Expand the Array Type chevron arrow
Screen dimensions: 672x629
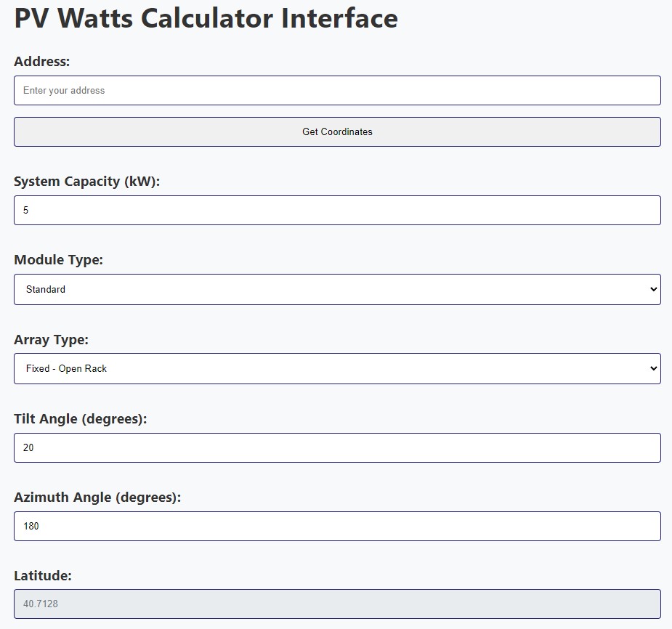point(653,368)
